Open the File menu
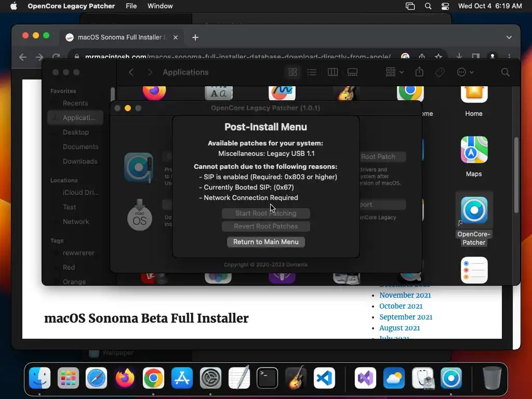 tap(131, 6)
